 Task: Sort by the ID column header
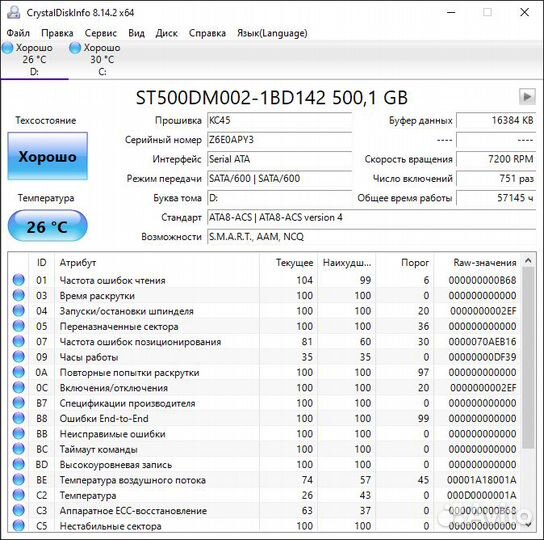click(41, 262)
